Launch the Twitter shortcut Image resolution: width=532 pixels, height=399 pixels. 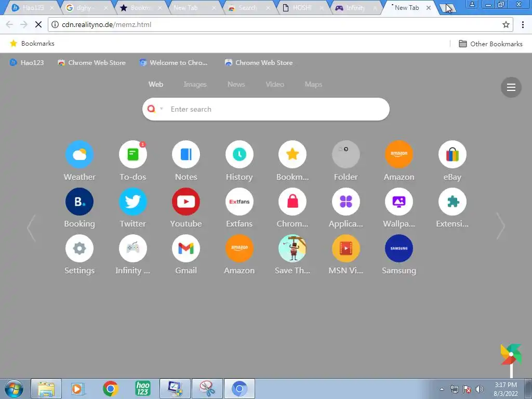click(x=132, y=202)
